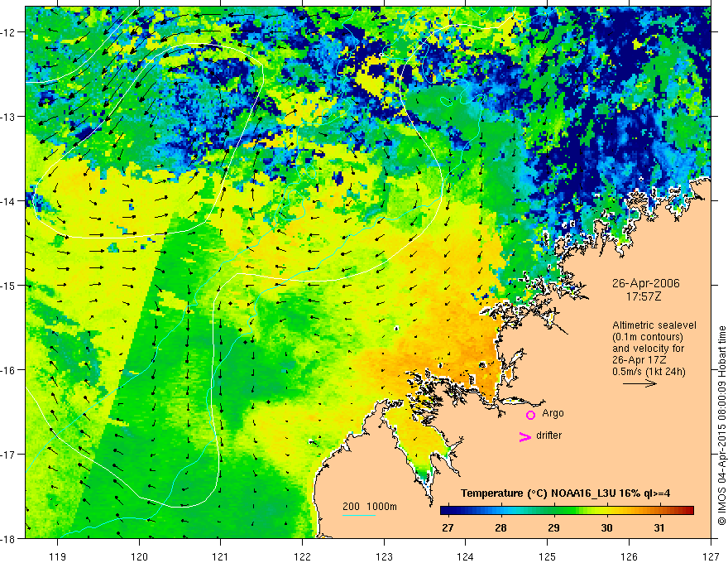Click the longitude axis label '120'
Screen dimensions: 728x563
[x=139, y=556]
